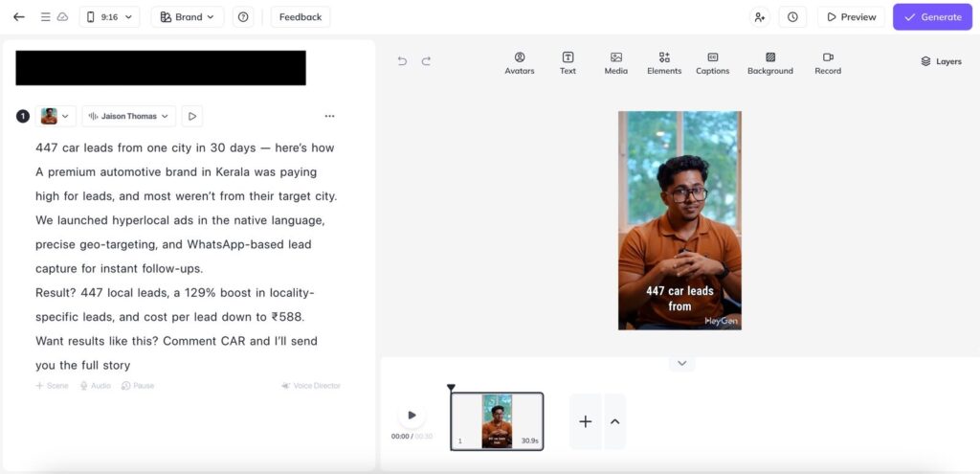Click the script line 'Result? 447 local leads'
Viewport: 980px width, 474px height.
point(175,293)
